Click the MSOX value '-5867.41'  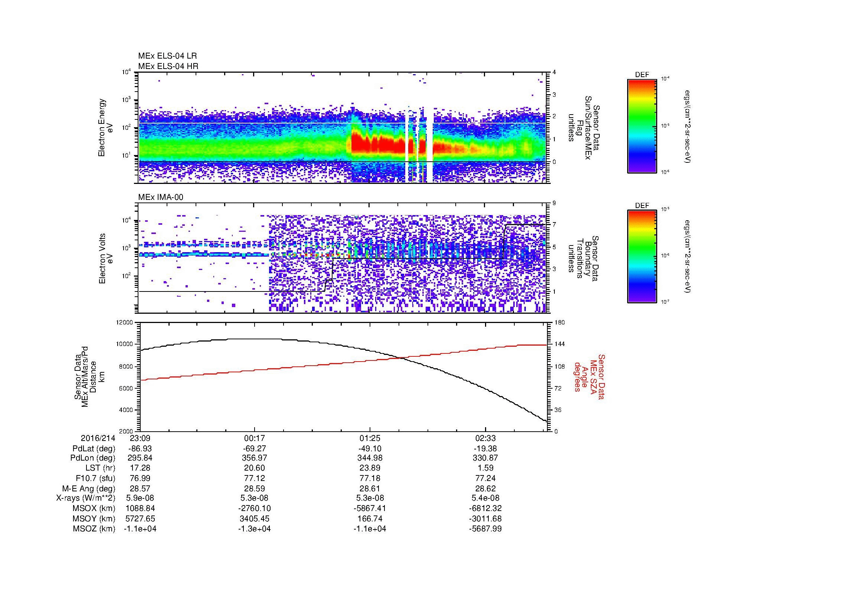(x=370, y=508)
